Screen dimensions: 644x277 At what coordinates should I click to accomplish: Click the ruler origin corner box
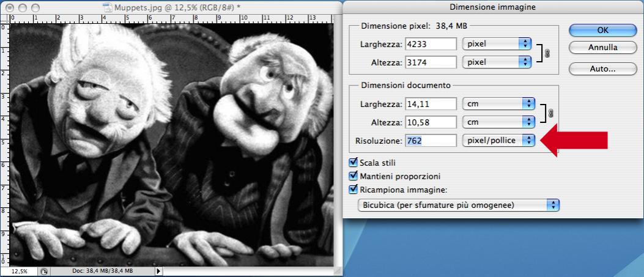click(4, 18)
